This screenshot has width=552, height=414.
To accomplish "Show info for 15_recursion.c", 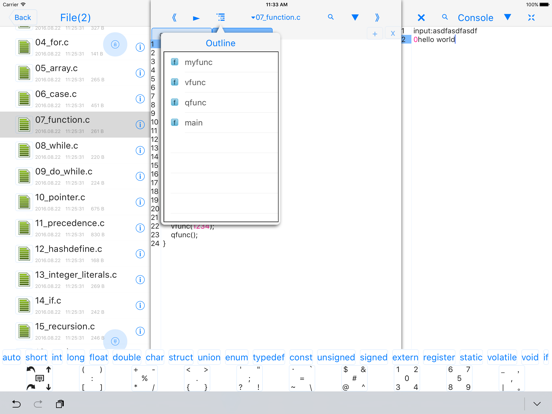I will point(140,331).
